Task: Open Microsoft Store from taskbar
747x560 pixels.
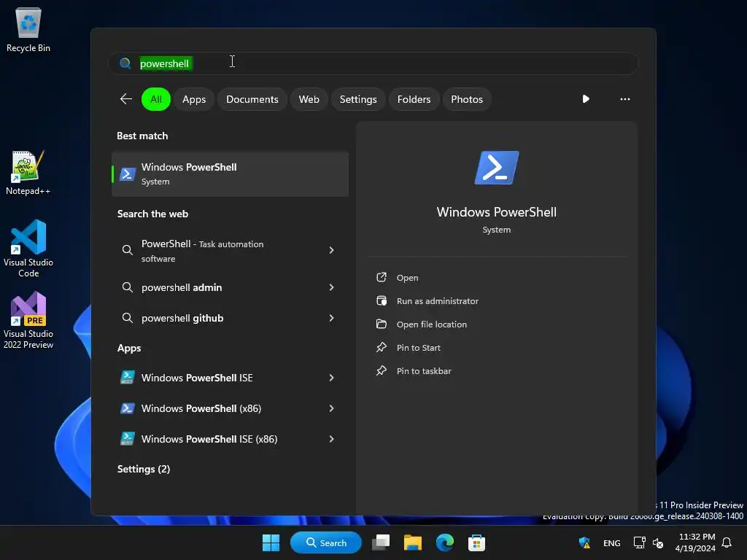Action: coord(476,542)
